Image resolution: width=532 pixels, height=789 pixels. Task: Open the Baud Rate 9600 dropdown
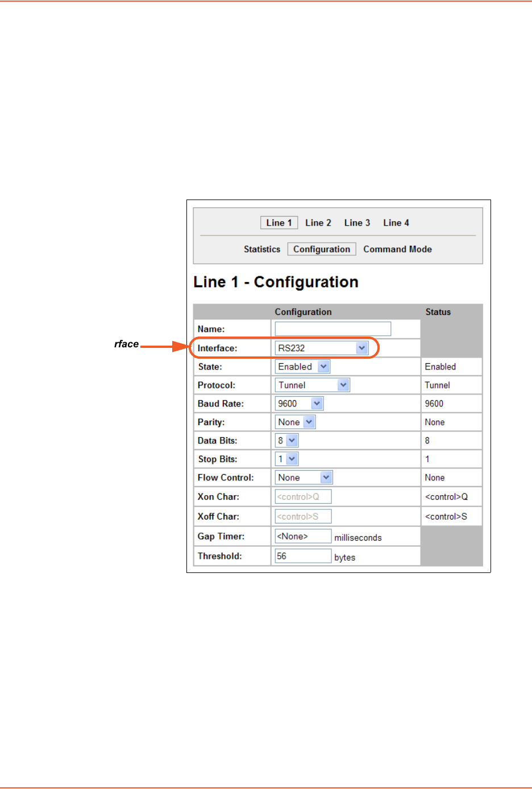pyautogui.click(x=299, y=404)
